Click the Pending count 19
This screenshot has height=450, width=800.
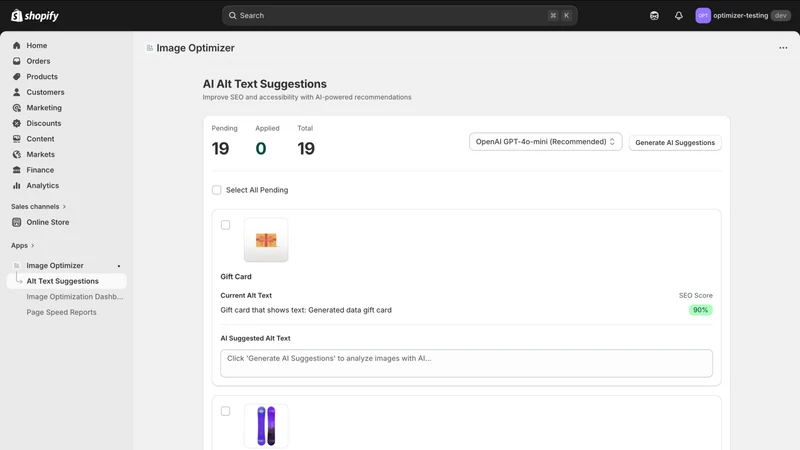(220, 148)
